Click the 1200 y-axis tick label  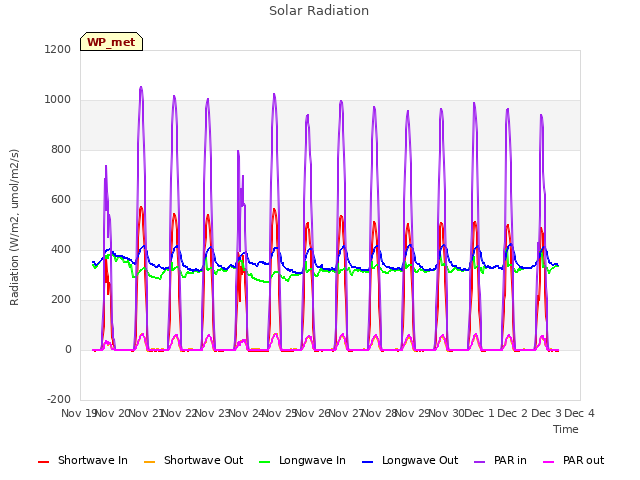coord(58,49)
